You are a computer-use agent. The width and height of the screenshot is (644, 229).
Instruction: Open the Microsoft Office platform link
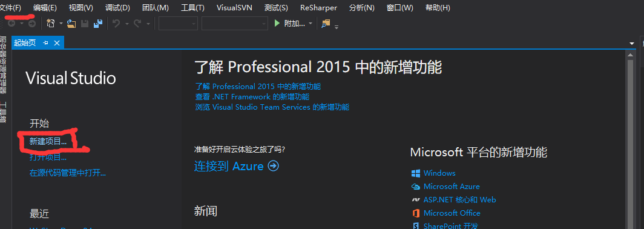[452, 213]
